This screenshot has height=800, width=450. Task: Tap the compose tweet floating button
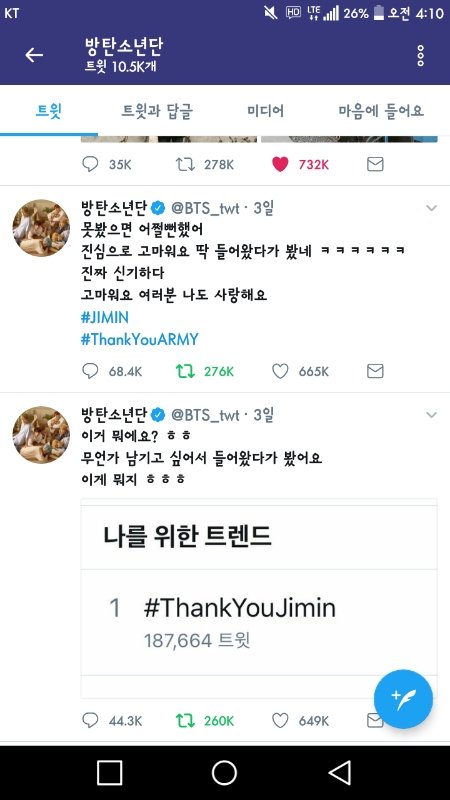[x=403, y=699]
